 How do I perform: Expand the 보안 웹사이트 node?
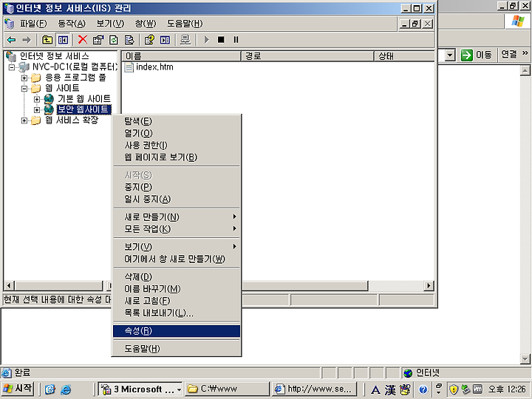click(x=37, y=110)
